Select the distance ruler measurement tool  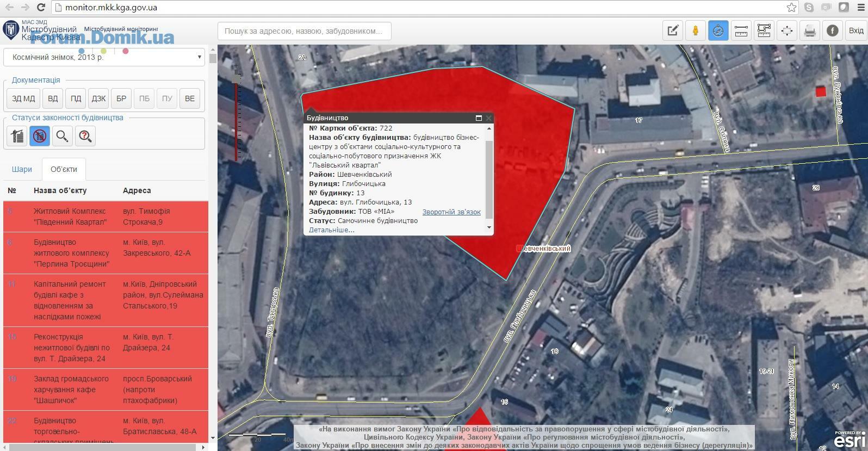[741, 31]
